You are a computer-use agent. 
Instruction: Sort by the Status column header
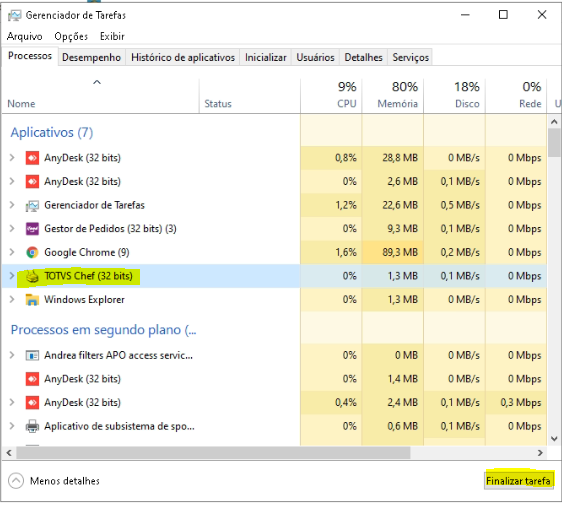tap(250, 96)
